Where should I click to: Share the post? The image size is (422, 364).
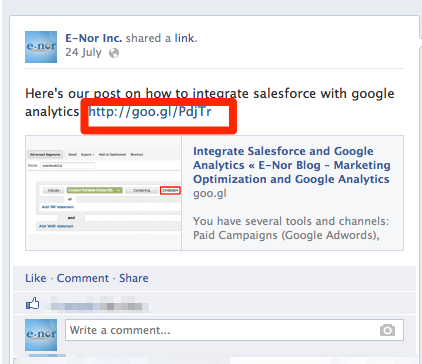(x=134, y=278)
